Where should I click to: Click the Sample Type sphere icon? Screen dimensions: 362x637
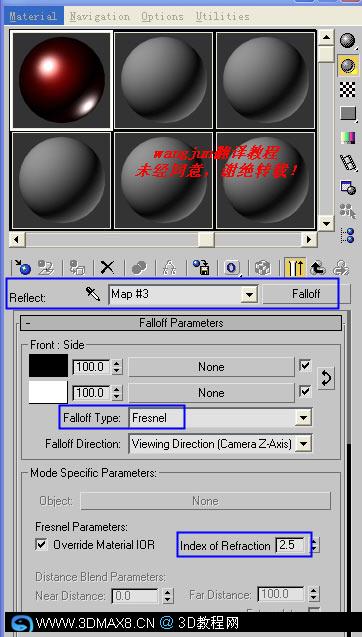click(347, 40)
